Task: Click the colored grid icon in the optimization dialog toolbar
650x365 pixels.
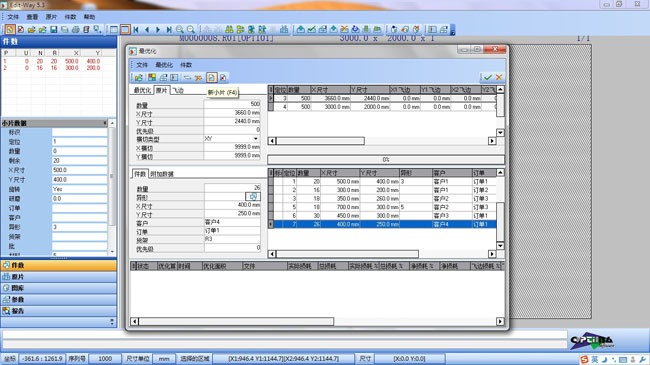Action: (x=152, y=78)
